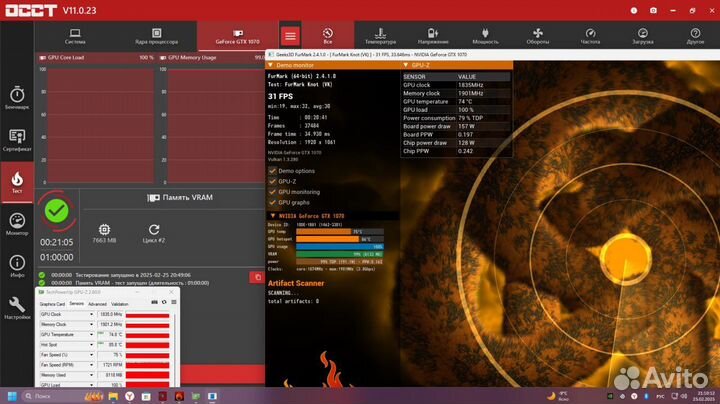720x404 pixels.
Task: Click the Sensors tab in GPU-Z
Action: (77, 303)
